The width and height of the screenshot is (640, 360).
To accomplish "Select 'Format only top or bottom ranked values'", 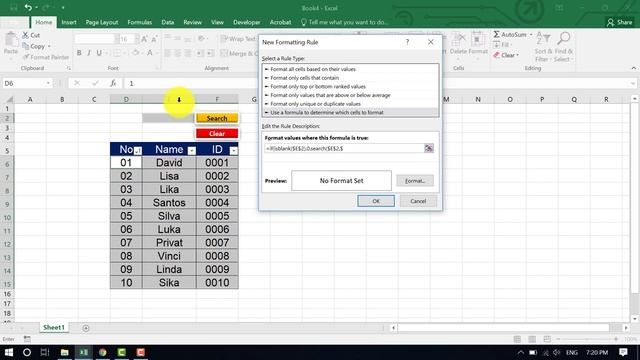I will point(318,87).
